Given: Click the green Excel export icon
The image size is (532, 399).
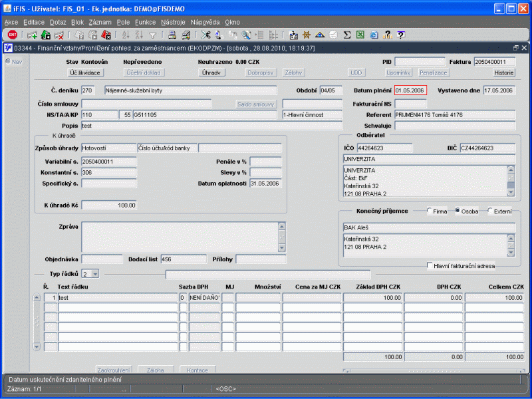Looking at the screenshot, I should 360,35.
